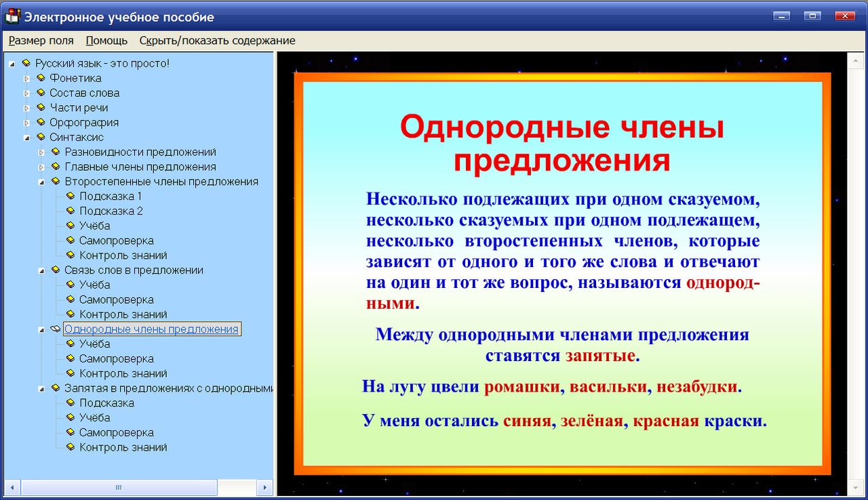Select the yellow tag icon beside Самопроверка
868x500 pixels.
[69, 241]
